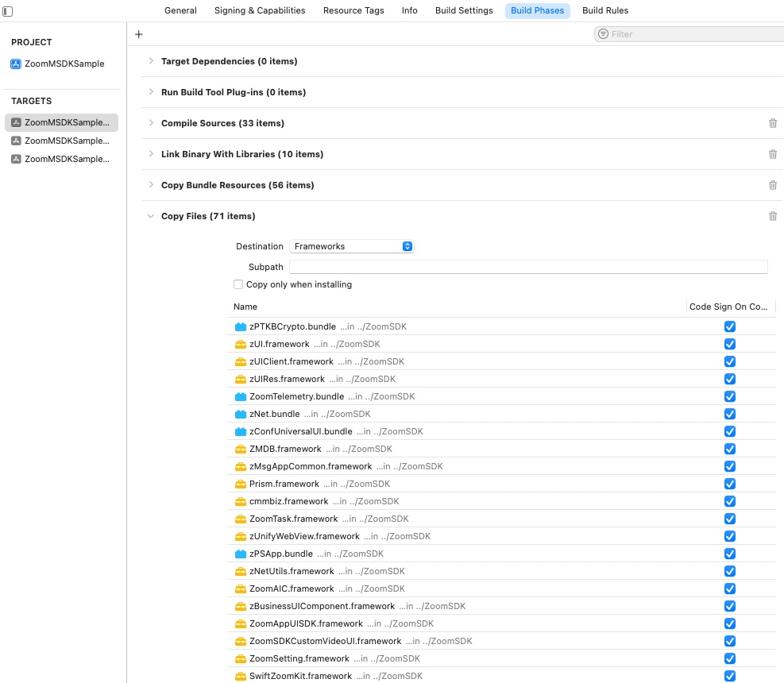Image resolution: width=784 pixels, height=683 pixels.
Task: Toggle code sign for Prism.framework
Action: click(x=729, y=484)
